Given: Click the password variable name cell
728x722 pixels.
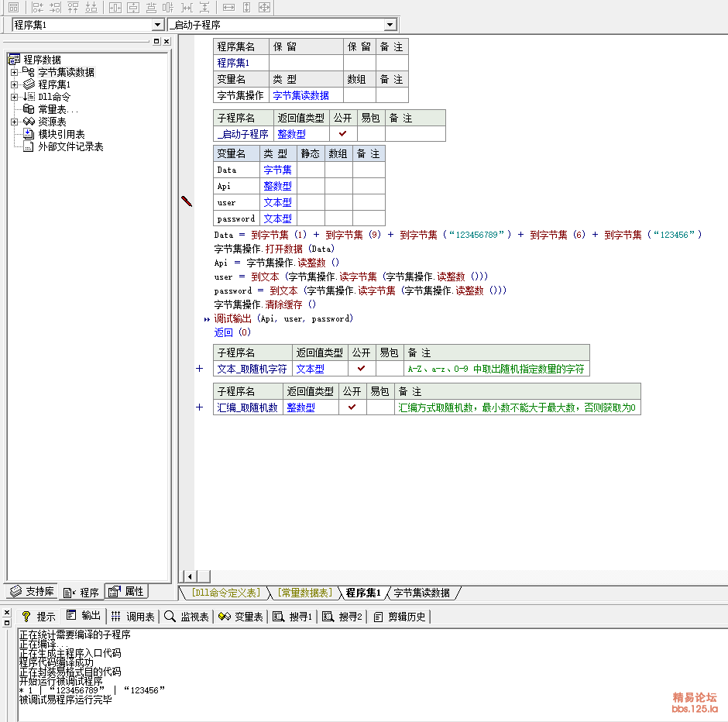Looking at the screenshot, I should click(236, 218).
